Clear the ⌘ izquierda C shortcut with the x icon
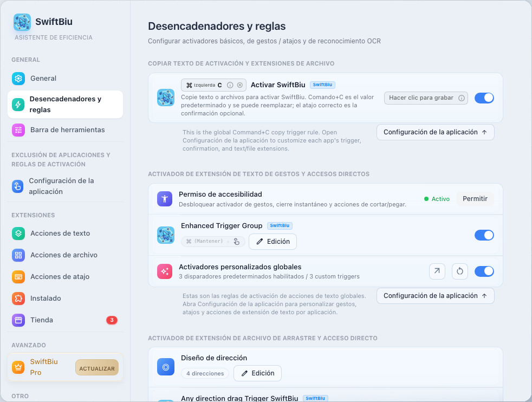Screen dimensions: 532x402 [x=240, y=85]
